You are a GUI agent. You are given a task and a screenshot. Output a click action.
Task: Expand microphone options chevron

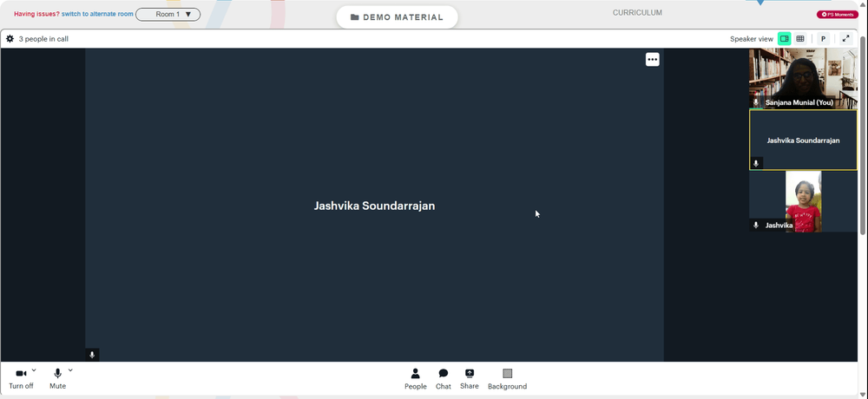(70, 370)
